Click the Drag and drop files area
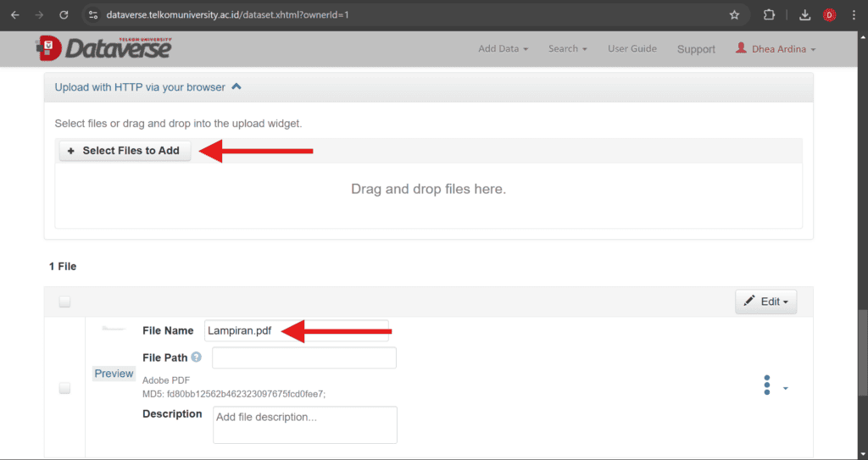Viewport: 868px width, 460px height. click(428, 195)
